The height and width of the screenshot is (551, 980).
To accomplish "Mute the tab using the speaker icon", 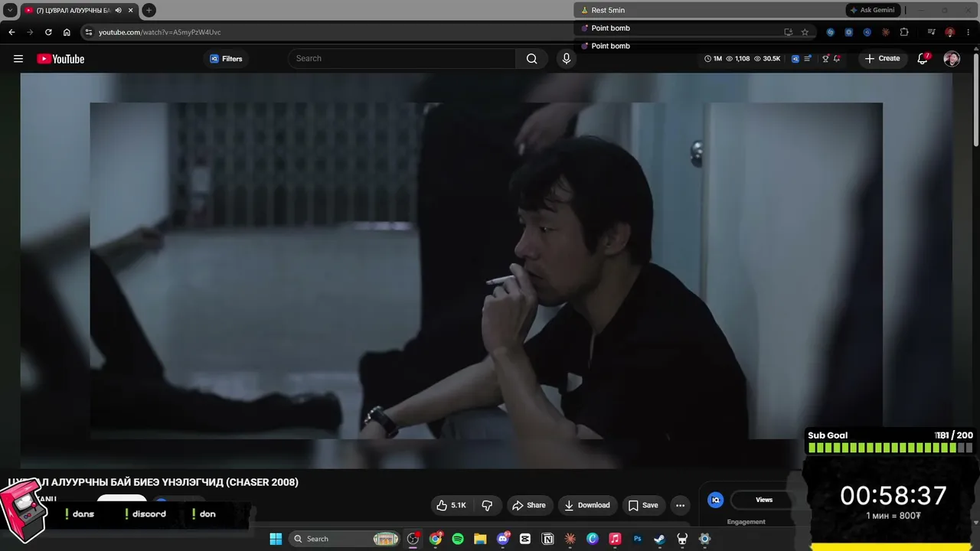I will point(118,10).
